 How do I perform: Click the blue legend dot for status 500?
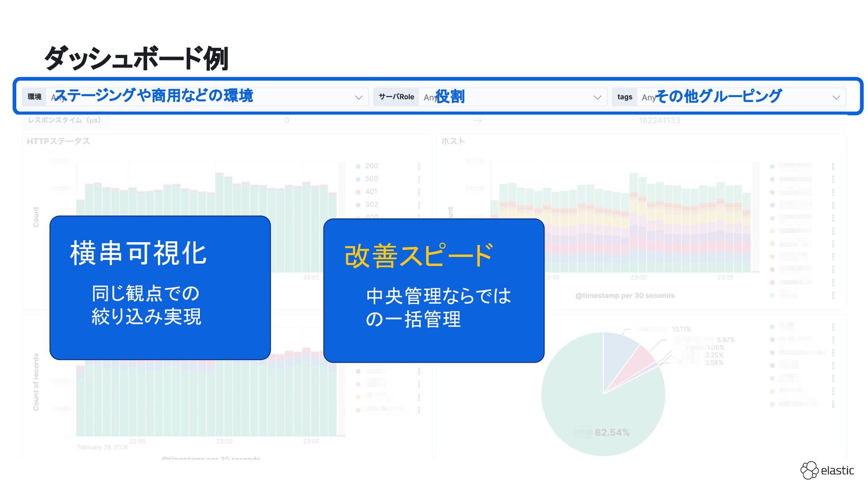tap(358, 179)
